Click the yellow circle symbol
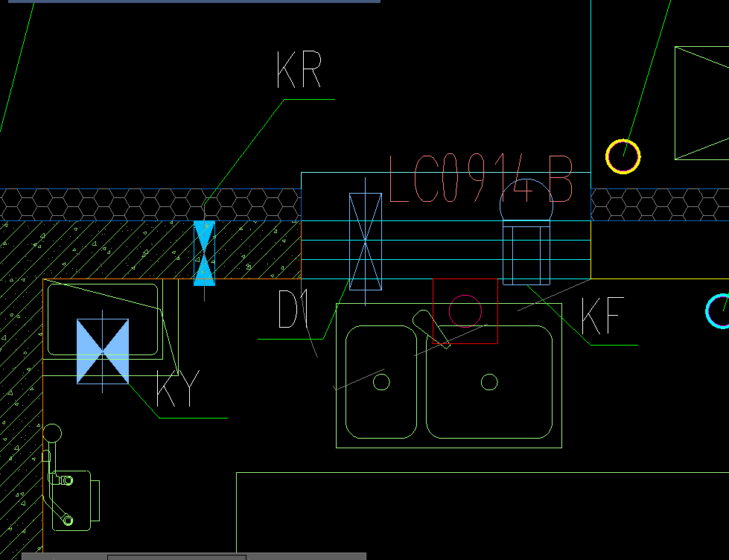 pyautogui.click(x=623, y=156)
